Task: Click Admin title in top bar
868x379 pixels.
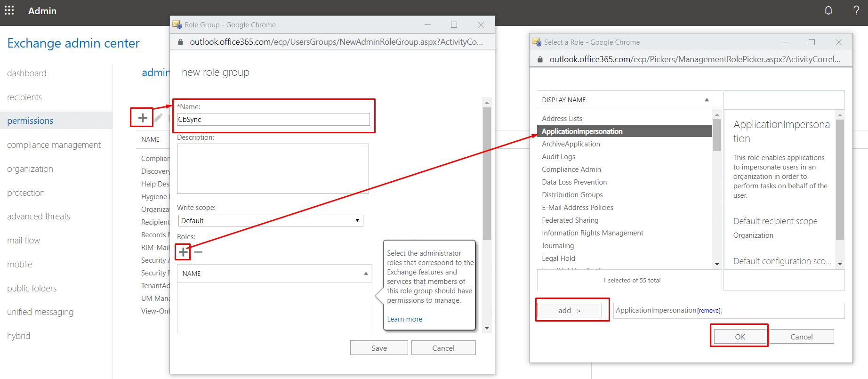Action: (42, 10)
